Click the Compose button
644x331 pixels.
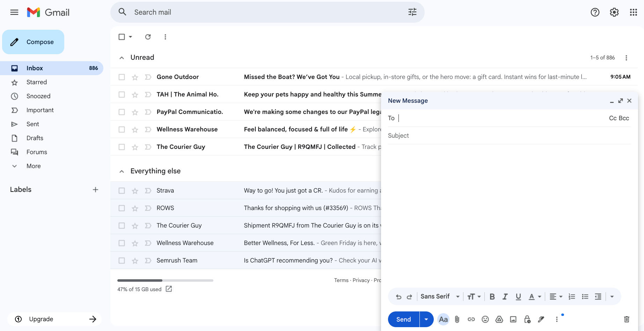[x=33, y=42]
